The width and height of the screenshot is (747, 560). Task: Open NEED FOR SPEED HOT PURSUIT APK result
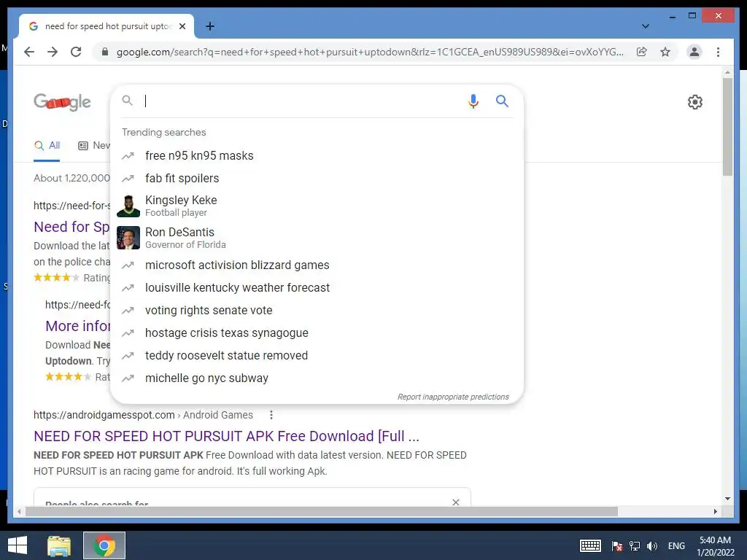click(226, 436)
